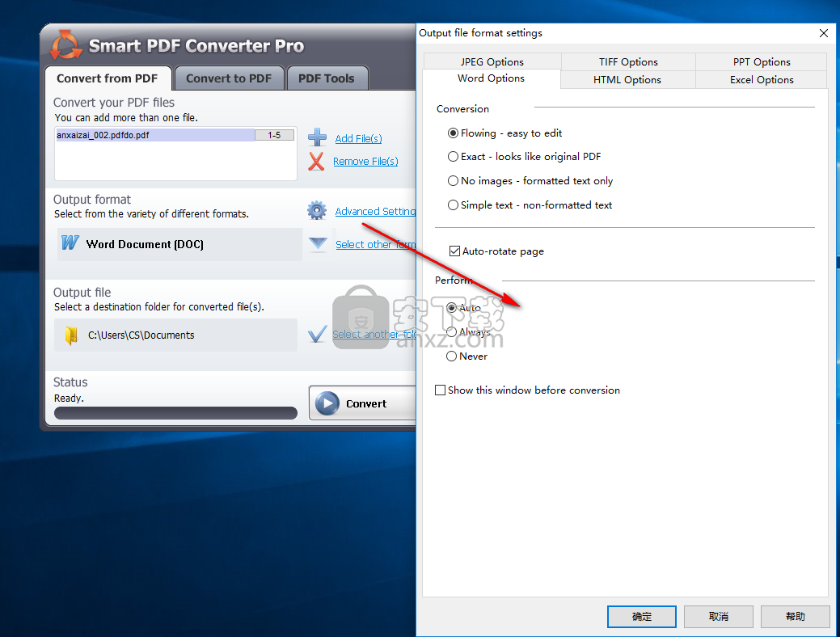Enable Show this window before conversion
This screenshot has height=637, width=840.
click(441, 390)
